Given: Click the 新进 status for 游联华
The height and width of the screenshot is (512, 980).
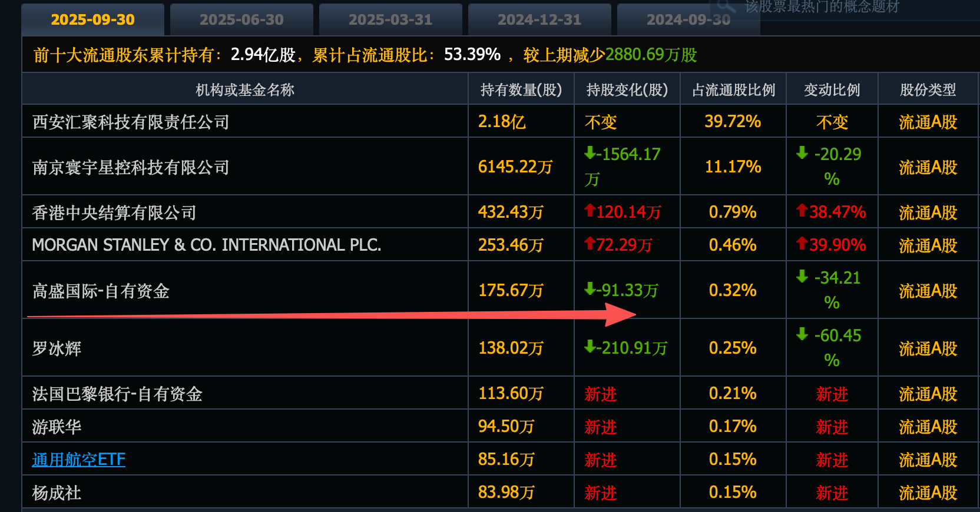Looking at the screenshot, I should [x=600, y=427].
